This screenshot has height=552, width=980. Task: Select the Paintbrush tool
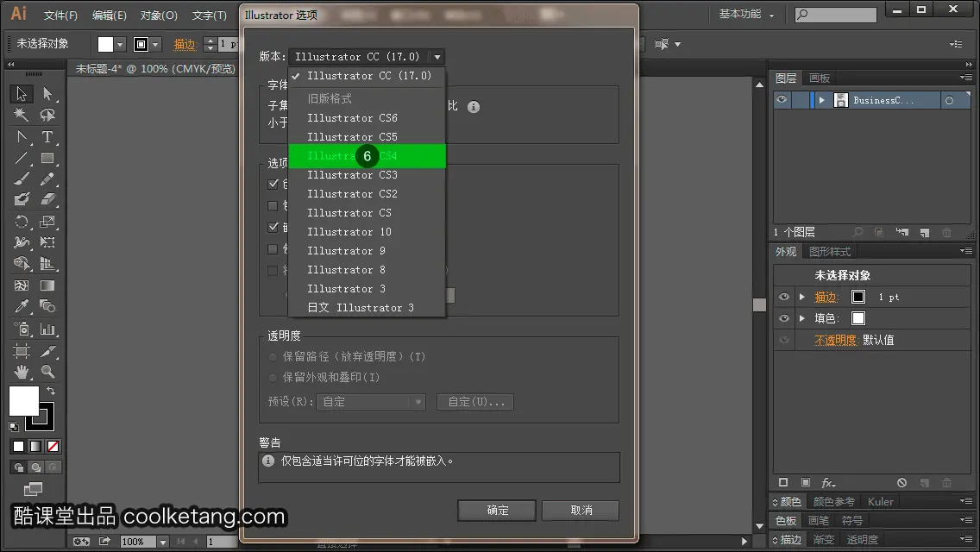point(22,179)
